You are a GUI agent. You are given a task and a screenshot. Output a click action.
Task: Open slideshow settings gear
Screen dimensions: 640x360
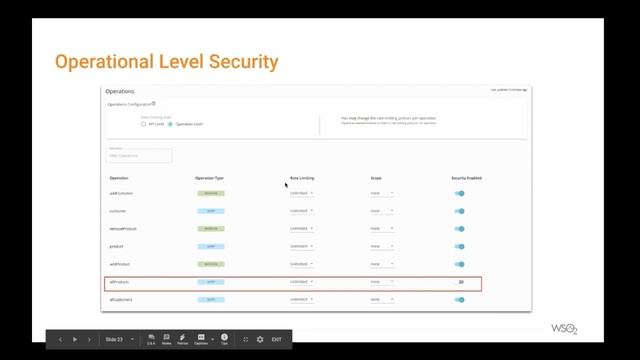260,340
